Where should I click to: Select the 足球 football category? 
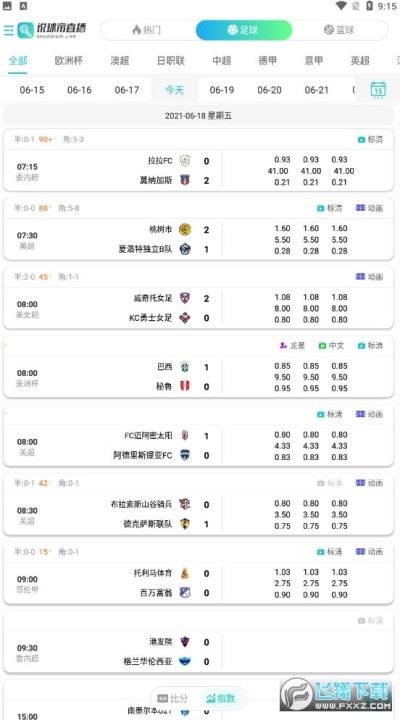tap(243, 30)
